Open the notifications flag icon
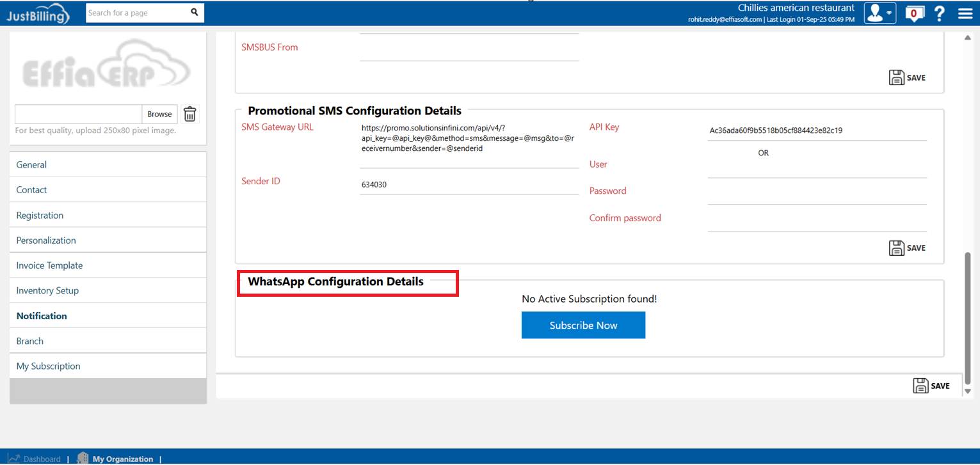The image size is (980, 465). pyautogui.click(x=914, y=13)
